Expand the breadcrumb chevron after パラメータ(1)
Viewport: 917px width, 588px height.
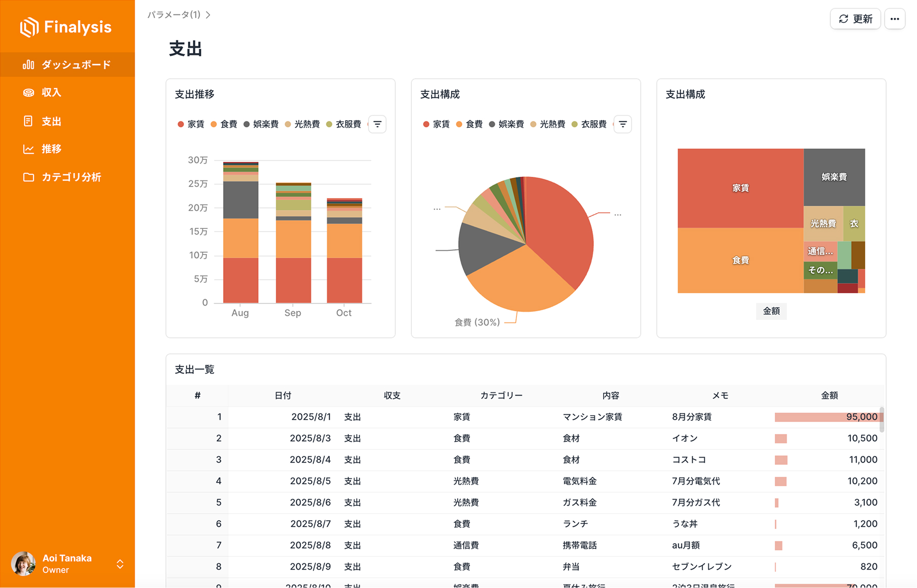207,15
